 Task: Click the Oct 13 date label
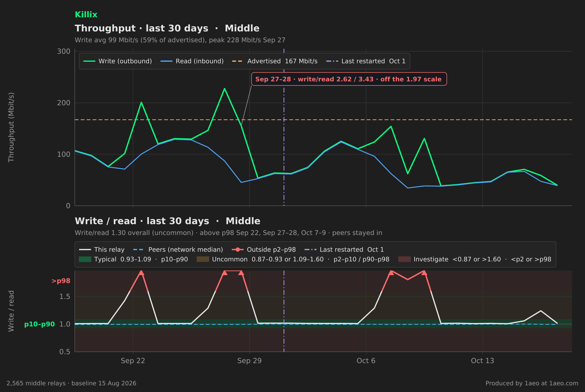pyautogui.click(x=482, y=361)
